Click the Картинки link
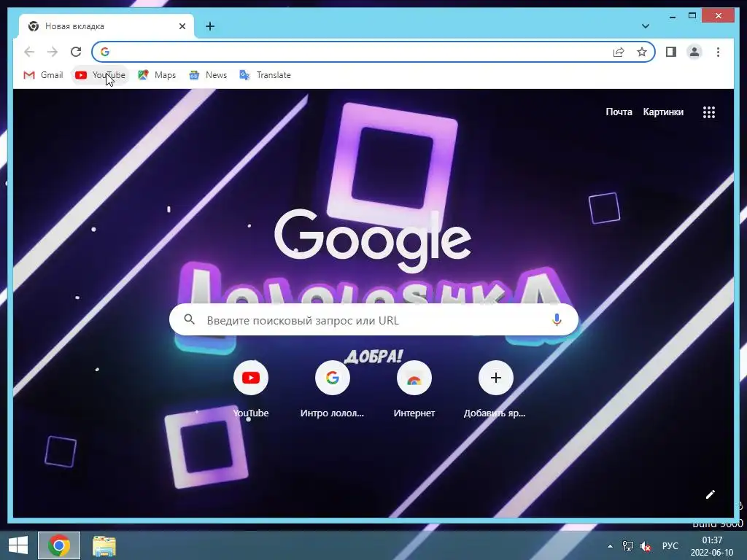The image size is (747, 560). pos(663,112)
